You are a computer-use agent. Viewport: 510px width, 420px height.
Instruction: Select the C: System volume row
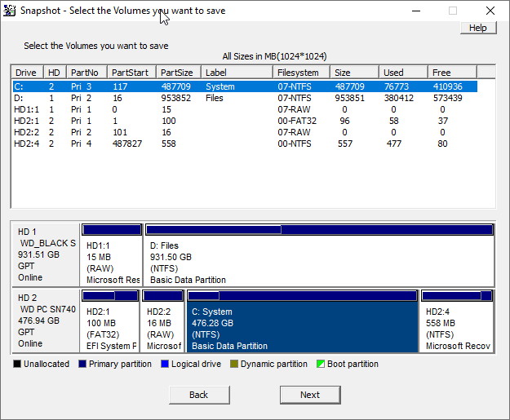(245, 86)
